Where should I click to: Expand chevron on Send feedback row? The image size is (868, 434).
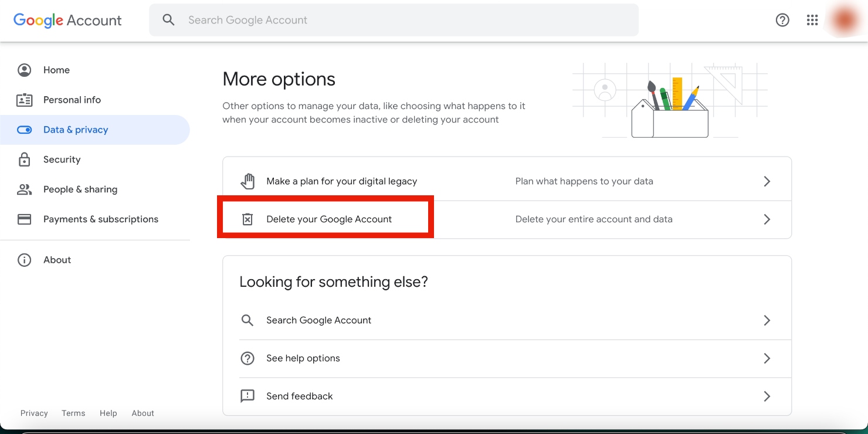click(767, 396)
